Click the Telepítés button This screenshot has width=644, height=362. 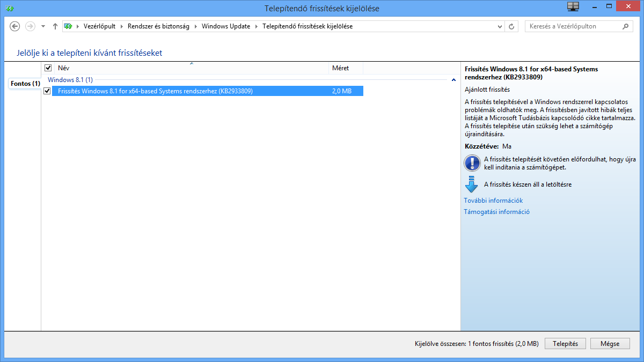(565, 344)
